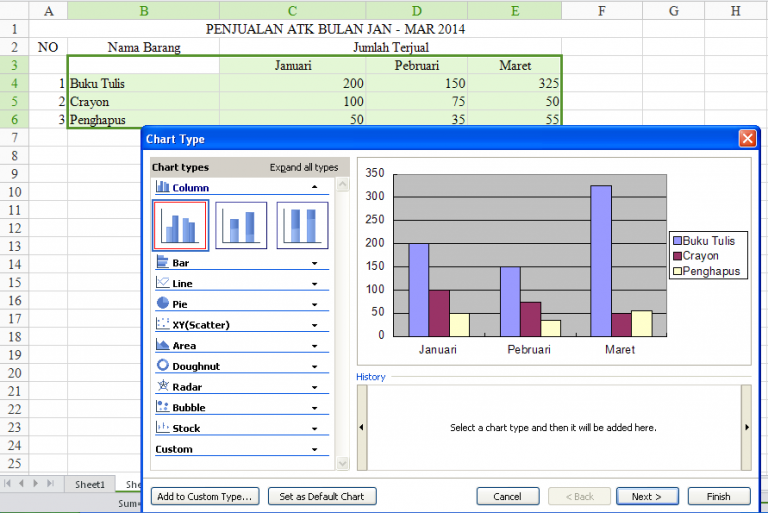Image resolution: width=768 pixels, height=513 pixels.
Task: Click the Next button
Action: point(647,496)
